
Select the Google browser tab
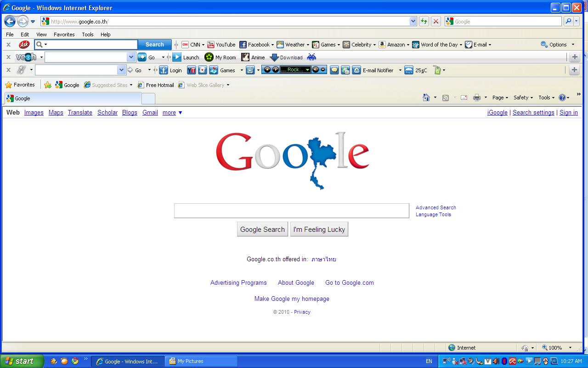[73, 98]
